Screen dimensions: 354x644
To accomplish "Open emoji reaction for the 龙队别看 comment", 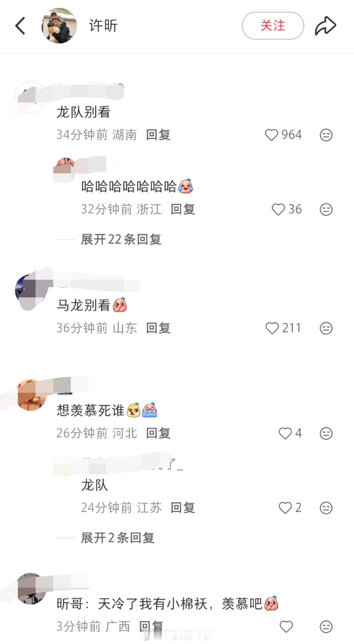I will pos(326,135).
